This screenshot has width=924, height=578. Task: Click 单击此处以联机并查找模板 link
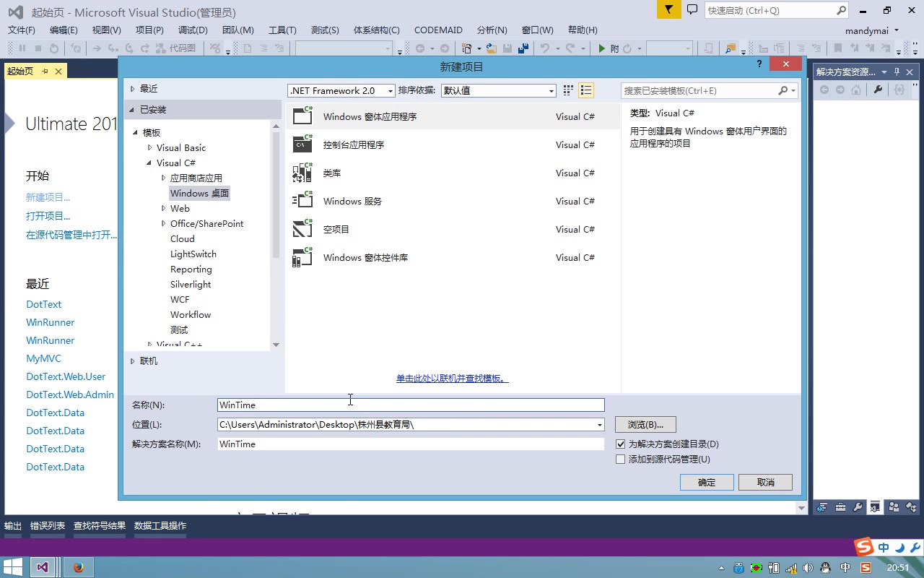(x=452, y=378)
